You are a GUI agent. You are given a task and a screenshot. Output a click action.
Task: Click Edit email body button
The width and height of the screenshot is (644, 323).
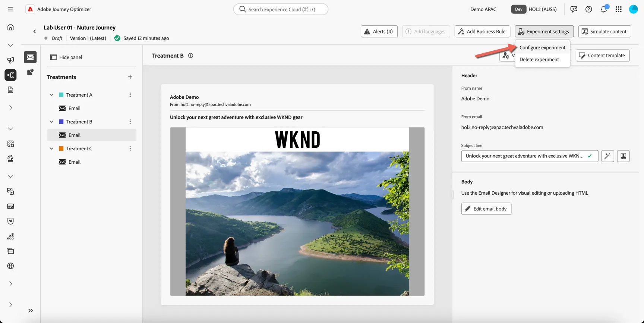click(x=486, y=208)
